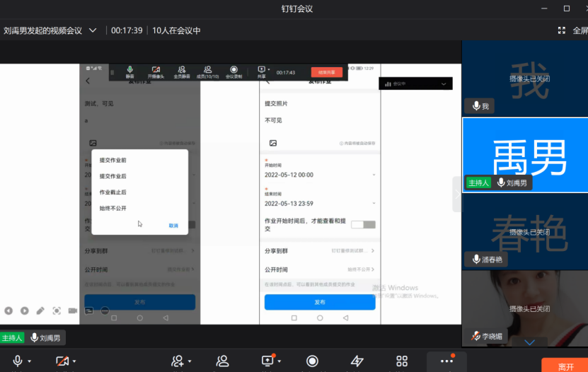
Task: Expand meeting title dropdown arrow
Action: point(93,30)
